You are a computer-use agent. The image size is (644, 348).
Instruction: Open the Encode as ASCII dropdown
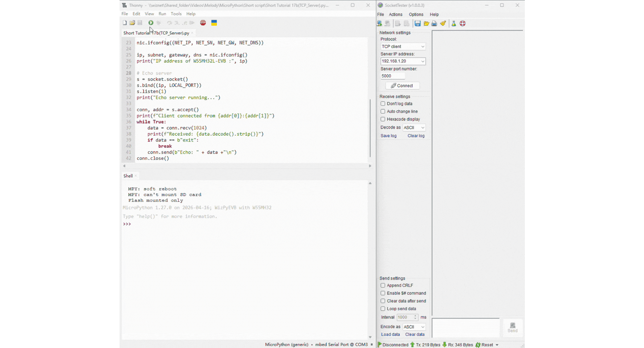point(414,327)
